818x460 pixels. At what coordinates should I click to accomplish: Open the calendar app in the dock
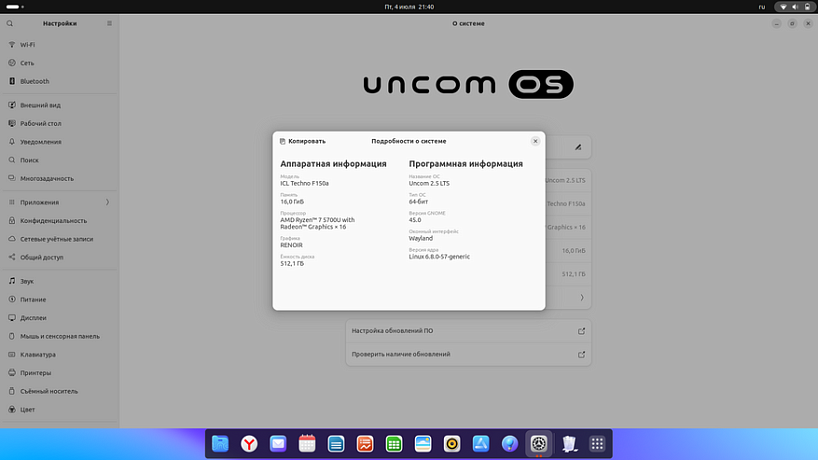[307, 443]
